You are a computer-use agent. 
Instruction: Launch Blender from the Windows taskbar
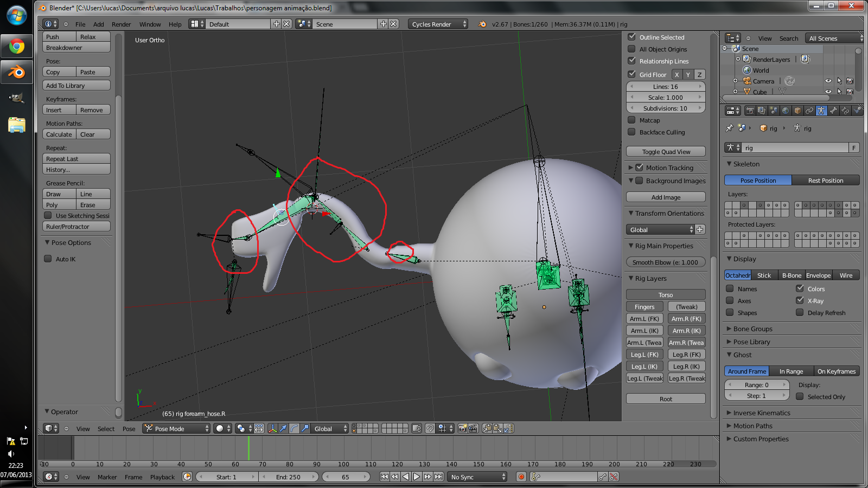(x=17, y=72)
